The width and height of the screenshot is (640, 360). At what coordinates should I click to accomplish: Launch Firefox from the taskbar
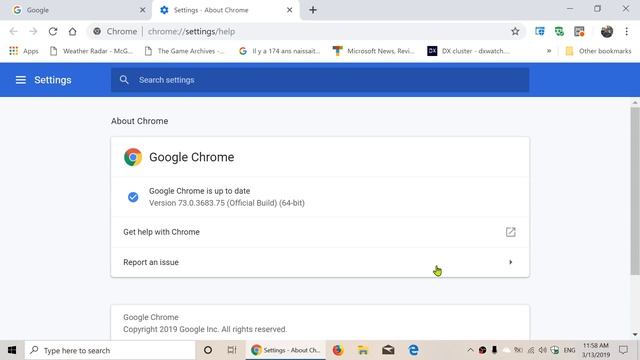[x=338, y=350]
